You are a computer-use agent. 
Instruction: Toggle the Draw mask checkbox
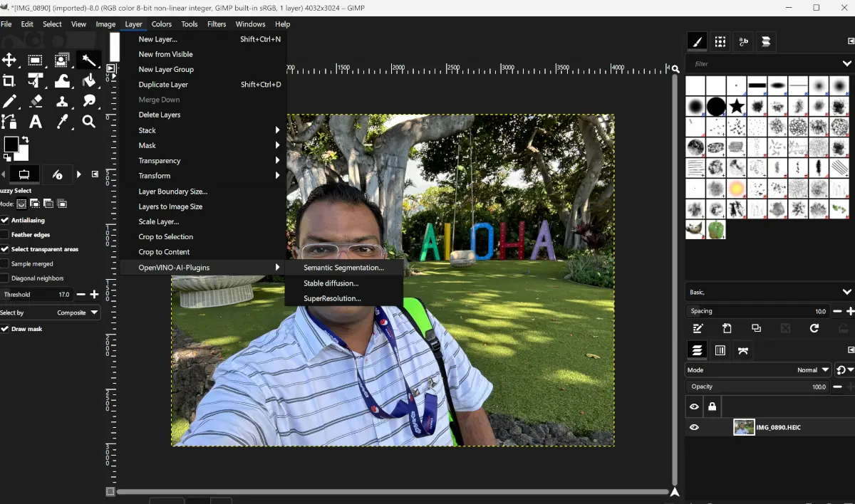5,329
